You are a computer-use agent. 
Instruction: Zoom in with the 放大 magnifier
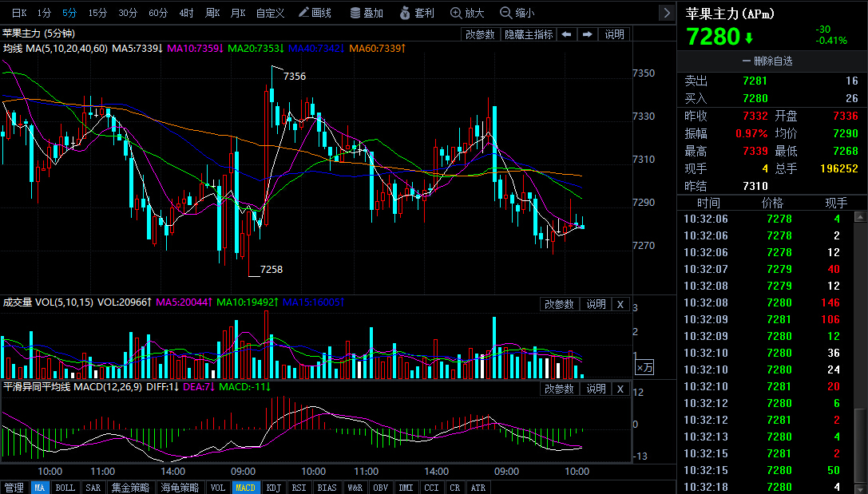coord(467,13)
